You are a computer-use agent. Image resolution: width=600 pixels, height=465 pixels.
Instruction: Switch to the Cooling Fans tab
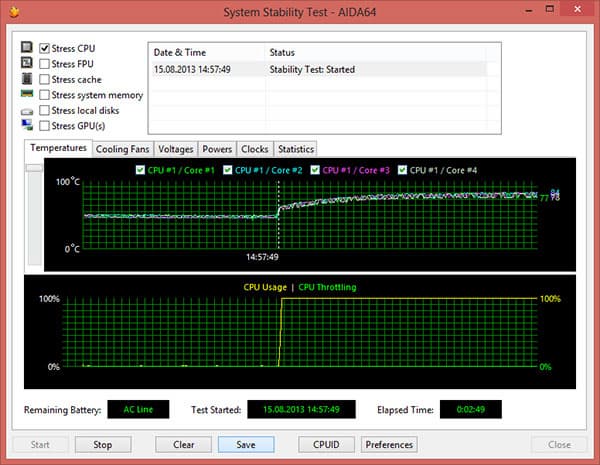coord(122,149)
